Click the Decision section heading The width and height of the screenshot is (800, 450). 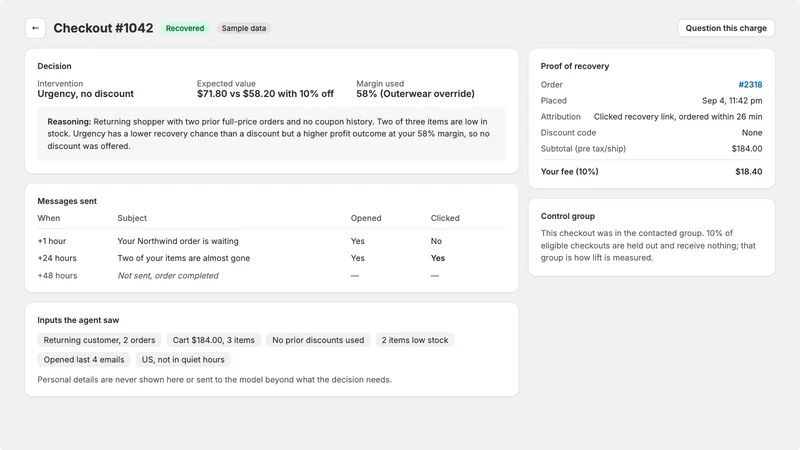coord(54,66)
